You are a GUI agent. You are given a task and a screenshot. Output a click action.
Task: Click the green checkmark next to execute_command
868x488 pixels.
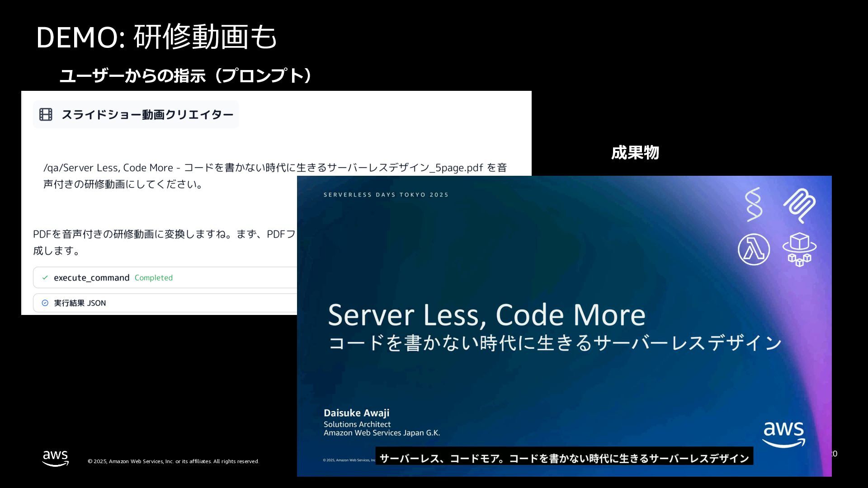[x=45, y=277]
